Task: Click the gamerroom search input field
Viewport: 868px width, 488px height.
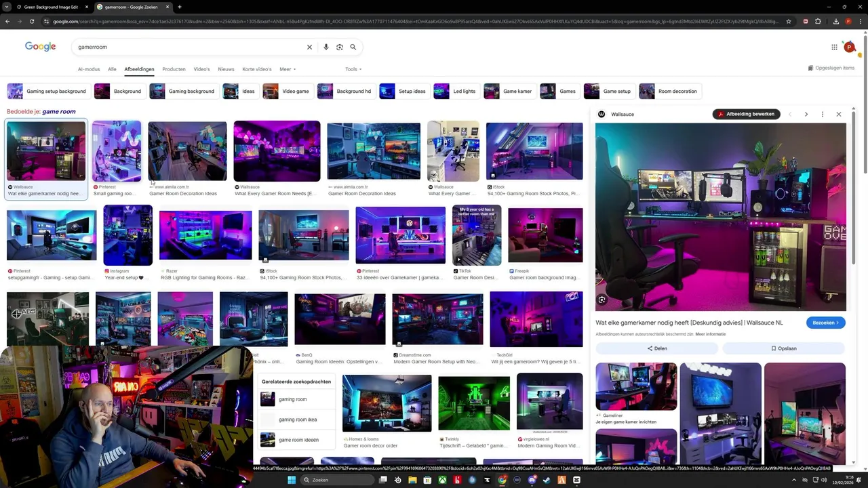Action: (x=190, y=47)
